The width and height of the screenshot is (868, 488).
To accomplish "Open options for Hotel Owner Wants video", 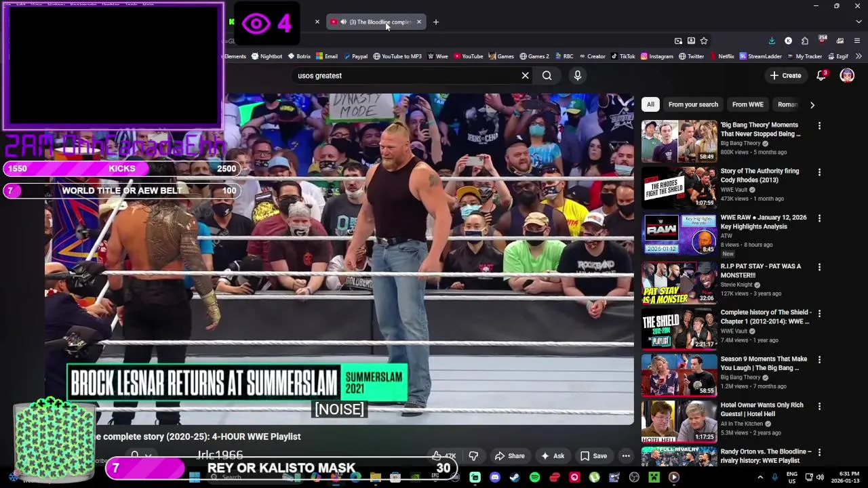I will (x=819, y=406).
